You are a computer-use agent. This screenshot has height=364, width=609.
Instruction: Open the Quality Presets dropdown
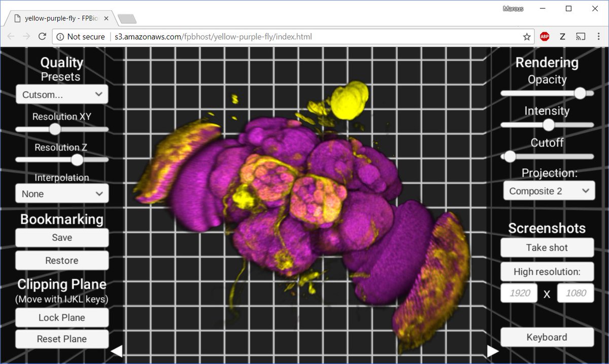pyautogui.click(x=62, y=94)
